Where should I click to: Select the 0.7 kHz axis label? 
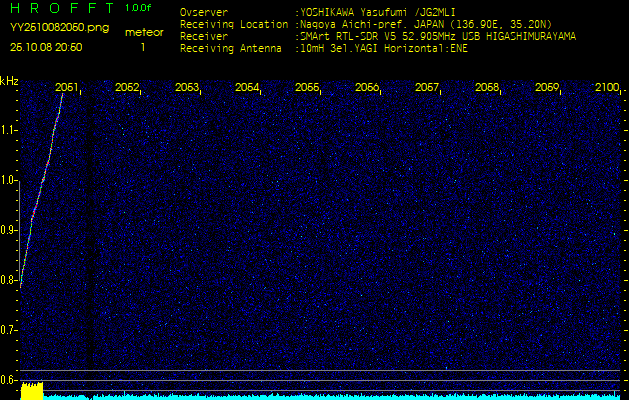tap(10, 329)
